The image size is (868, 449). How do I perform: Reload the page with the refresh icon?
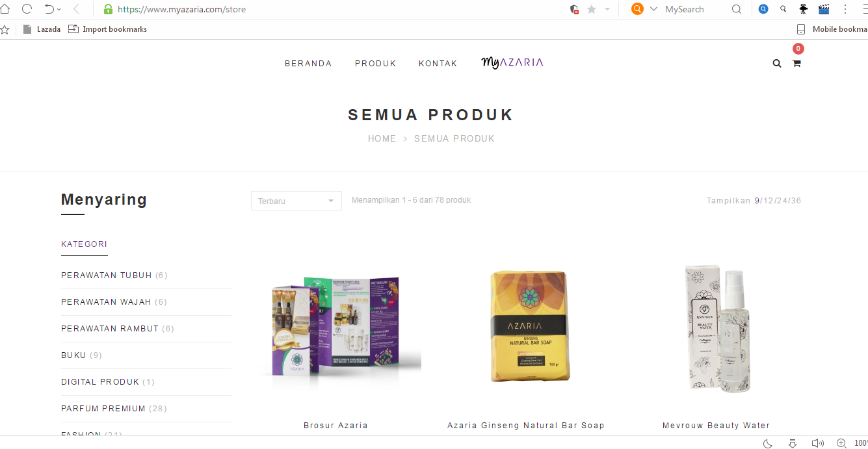pyautogui.click(x=27, y=9)
